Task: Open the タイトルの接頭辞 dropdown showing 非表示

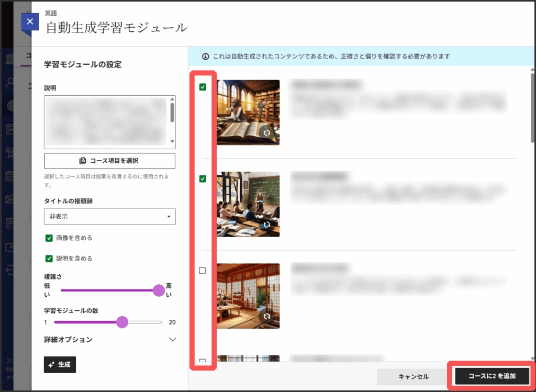Action: tap(109, 216)
